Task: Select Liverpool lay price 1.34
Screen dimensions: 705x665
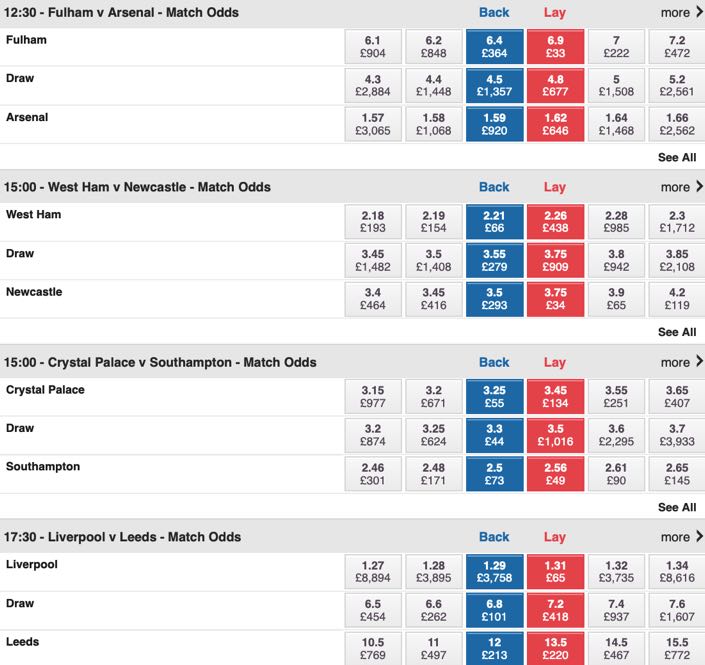Action: point(677,571)
